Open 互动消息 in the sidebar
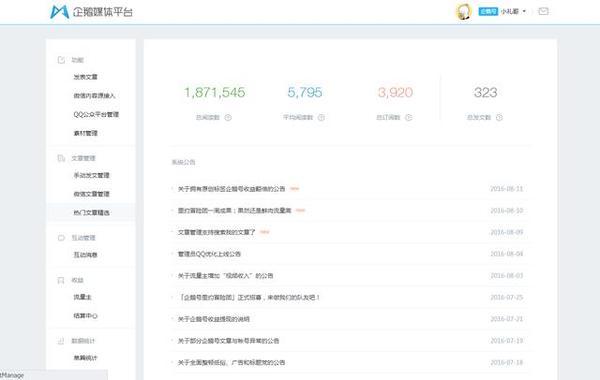This screenshot has height=380, width=600. coord(85,255)
